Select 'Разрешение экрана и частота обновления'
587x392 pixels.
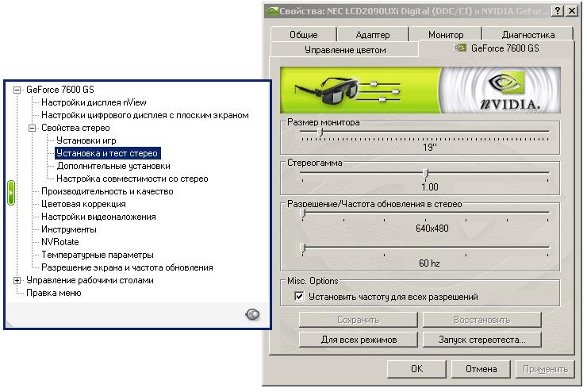coord(127,267)
